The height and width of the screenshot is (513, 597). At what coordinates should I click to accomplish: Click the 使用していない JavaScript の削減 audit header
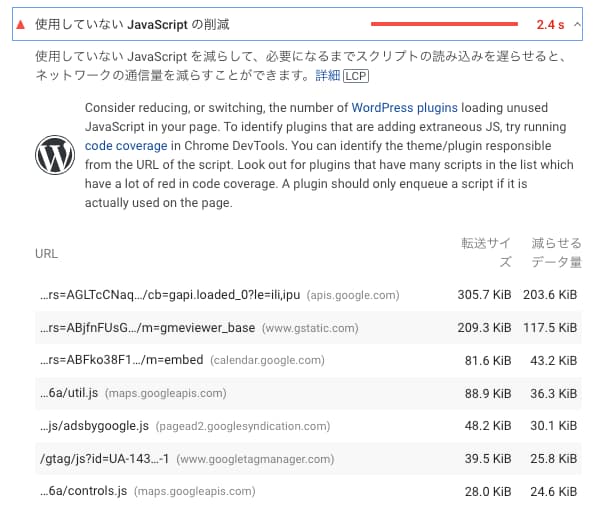[x=297, y=24]
